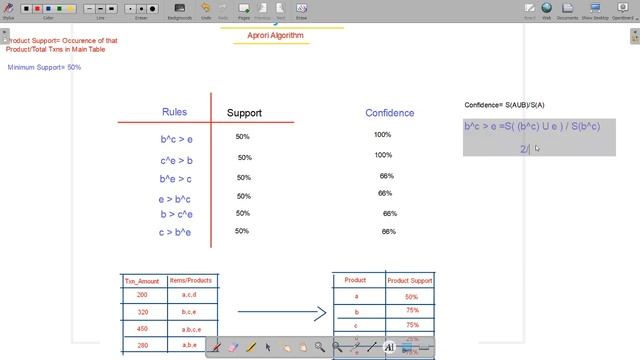640x360 pixels.
Task: Select the eraser in the bottom palette
Action: point(233,347)
